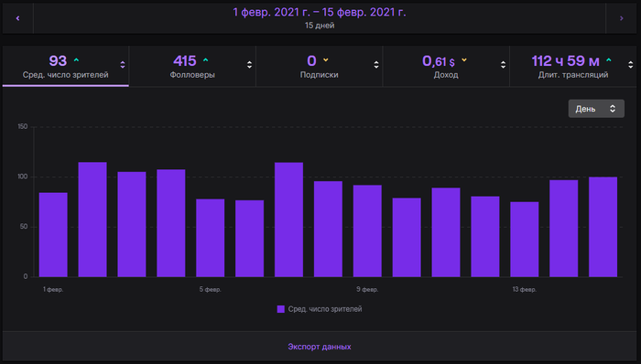Click the bar for 9 февр.
641x364 pixels.
pos(367,231)
